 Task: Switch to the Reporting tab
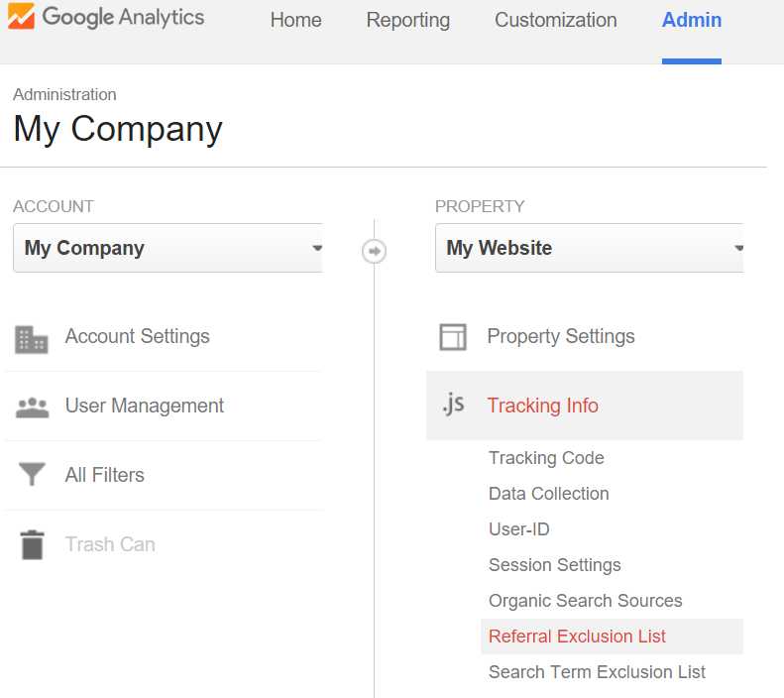pyautogui.click(x=408, y=20)
